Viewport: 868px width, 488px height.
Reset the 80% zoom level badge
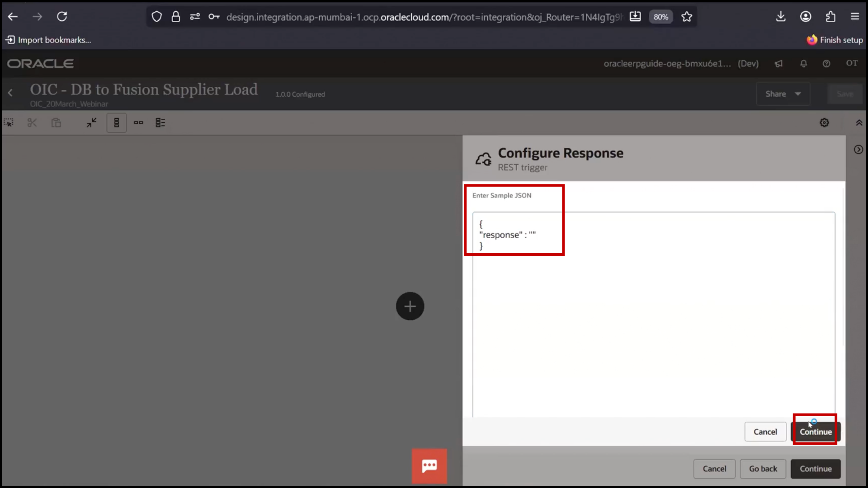click(x=660, y=17)
